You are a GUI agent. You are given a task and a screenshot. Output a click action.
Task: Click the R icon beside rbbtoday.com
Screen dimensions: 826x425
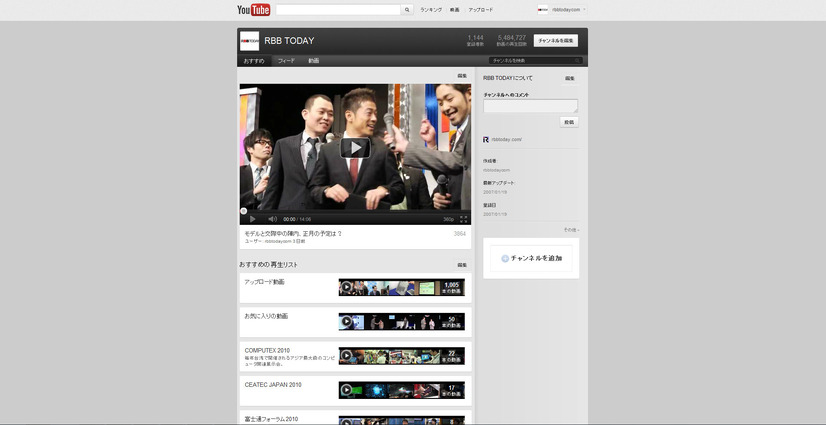[486, 140]
